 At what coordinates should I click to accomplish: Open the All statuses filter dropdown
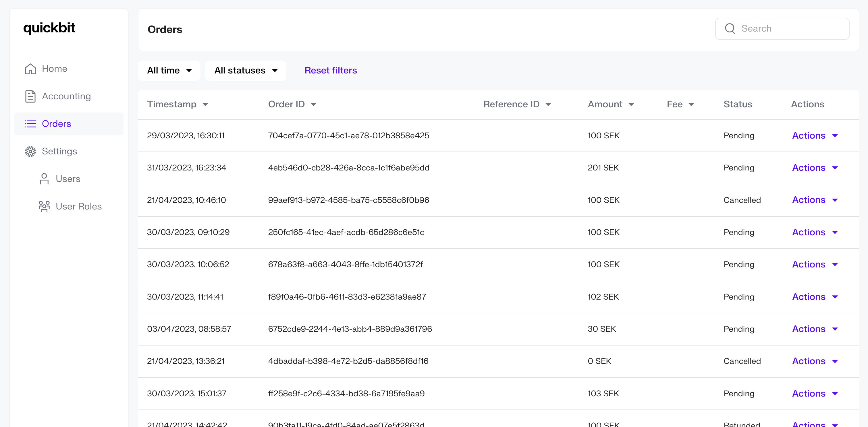[x=246, y=70]
